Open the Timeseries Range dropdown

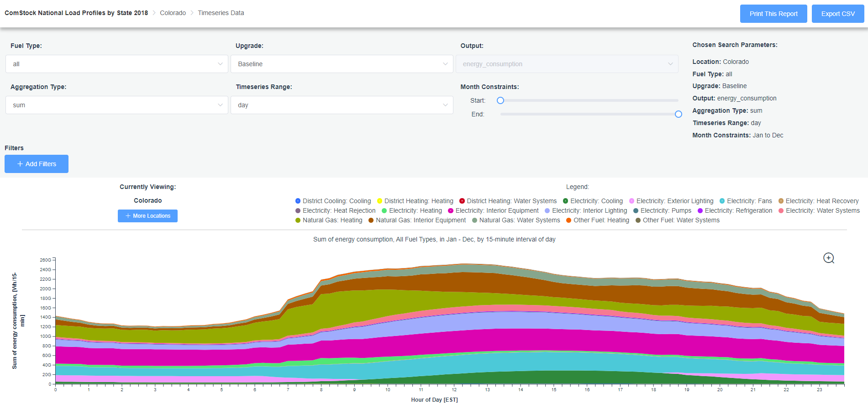coord(342,105)
